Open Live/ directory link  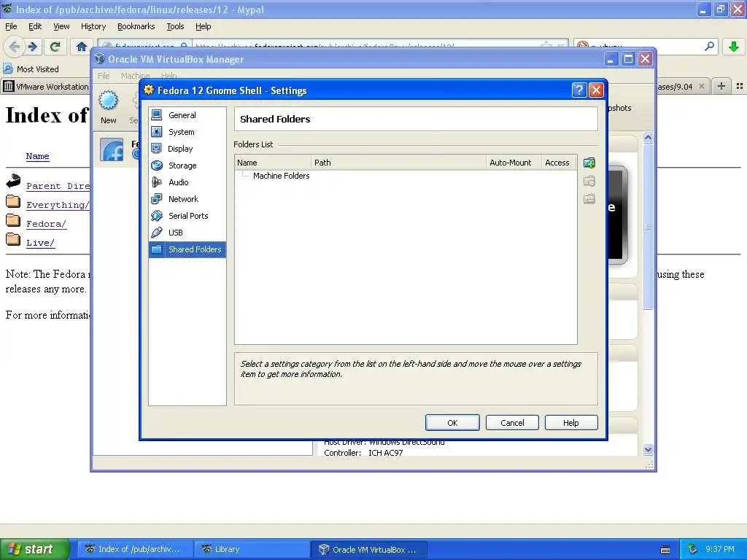pyautogui.click(x=41, y=242)
